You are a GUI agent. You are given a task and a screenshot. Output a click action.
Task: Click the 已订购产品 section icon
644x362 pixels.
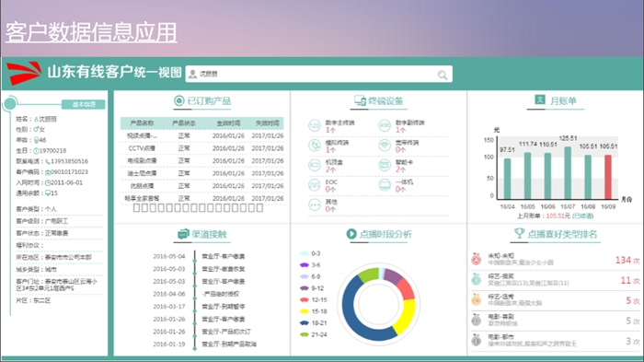pyautogui.click(x=178, y=100)
